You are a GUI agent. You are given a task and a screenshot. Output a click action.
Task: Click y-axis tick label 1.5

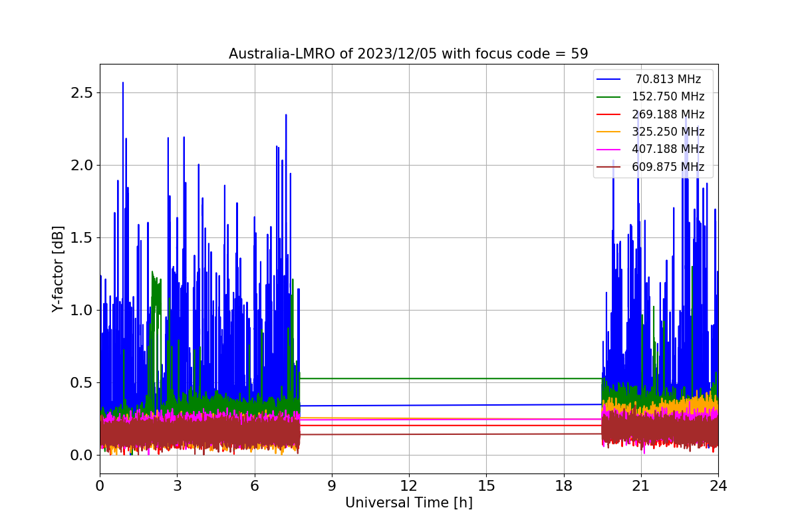[82, 238]
